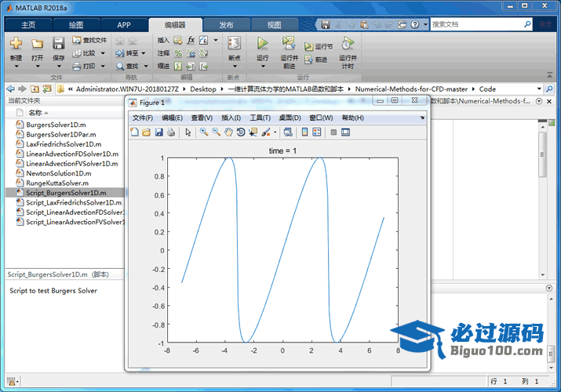
Task: Click the Print Figure icon
Action: pyautogui.click(x=171, y=132)
